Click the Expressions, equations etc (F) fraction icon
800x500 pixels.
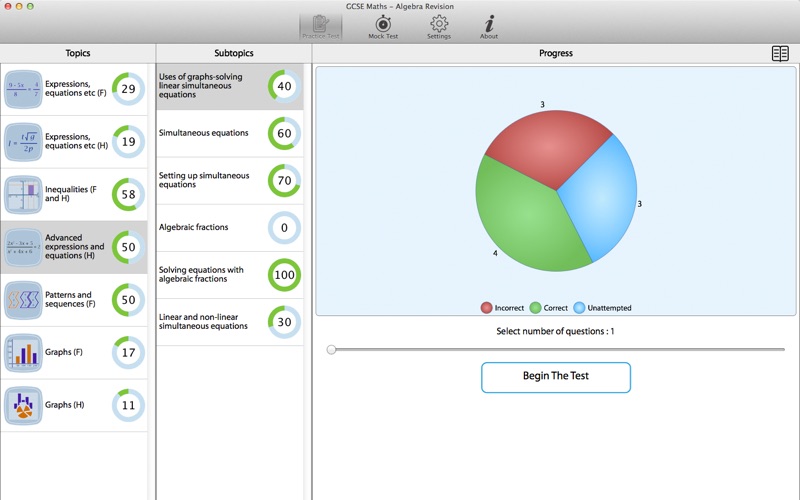click(x=23, y=89)
